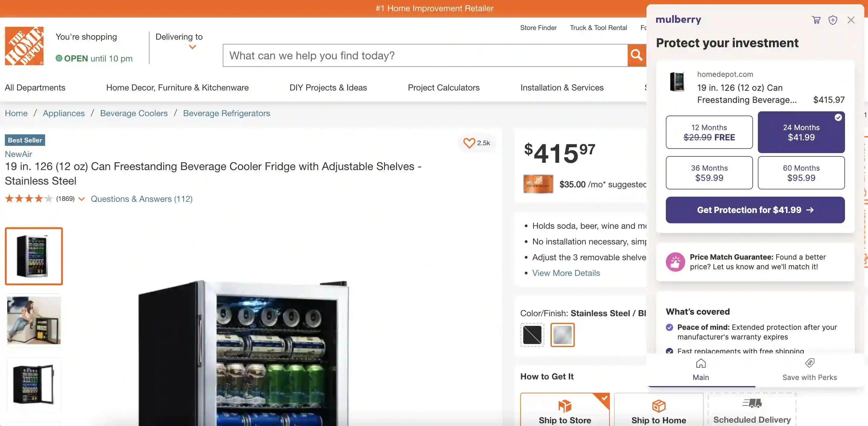Choose the Ship to Home option
The width and height of the screenshot is (868, 426).
(x=659, y=409)
